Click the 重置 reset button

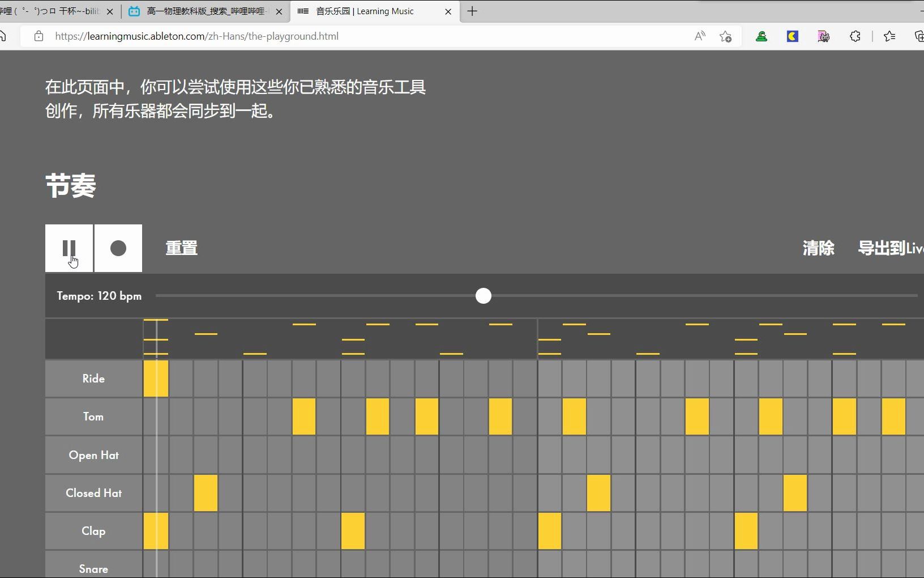coord(181,248)
